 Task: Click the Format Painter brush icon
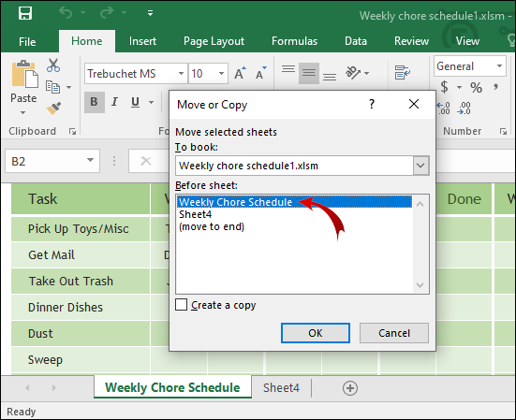(x=53, y=109)
